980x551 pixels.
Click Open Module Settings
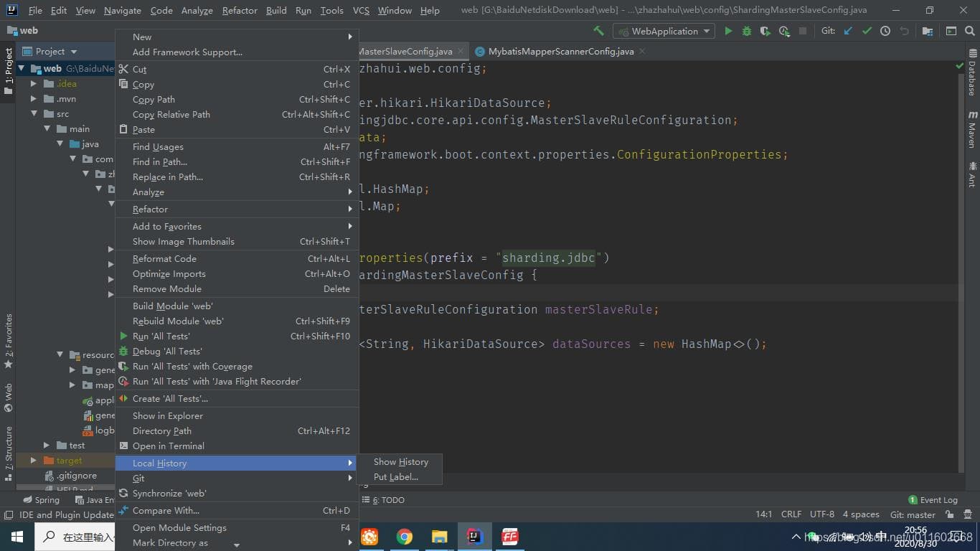tap(237, 528)
